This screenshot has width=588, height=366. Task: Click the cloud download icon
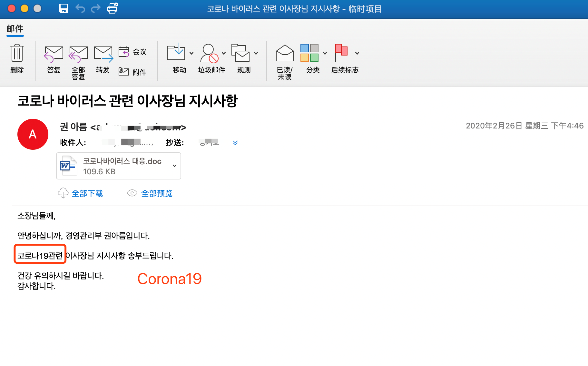(x=63, y=193)
